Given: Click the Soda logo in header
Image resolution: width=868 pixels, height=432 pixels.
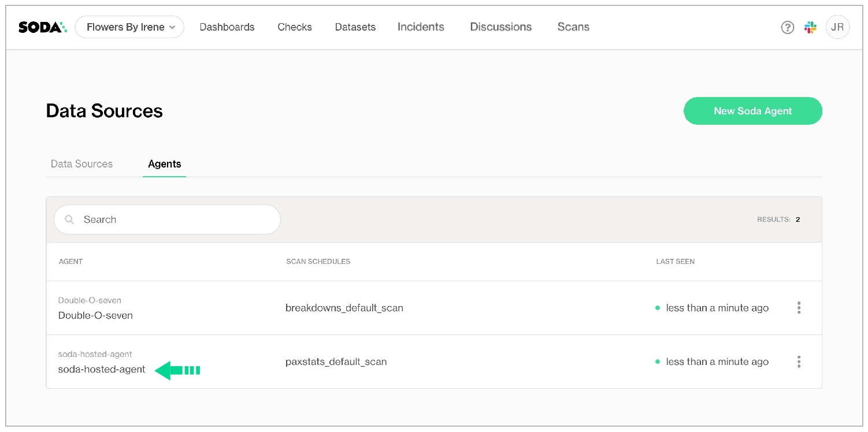Looking at the screenshot, I should tap(42, 27).
